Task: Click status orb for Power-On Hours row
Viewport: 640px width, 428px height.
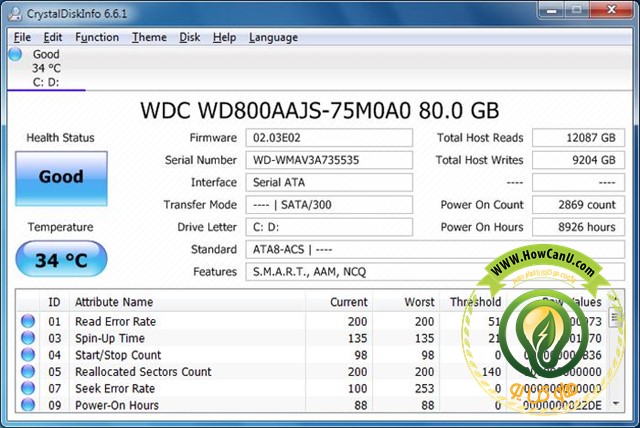Action: [28, 404]
